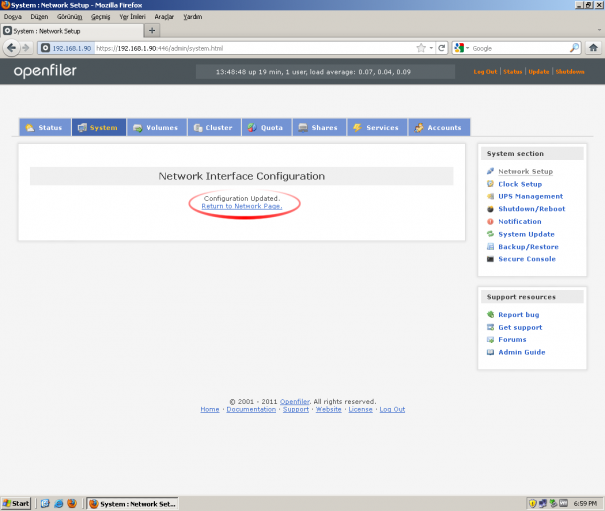
Task: Open Network Setup in System section
Action: coord(526,171)
